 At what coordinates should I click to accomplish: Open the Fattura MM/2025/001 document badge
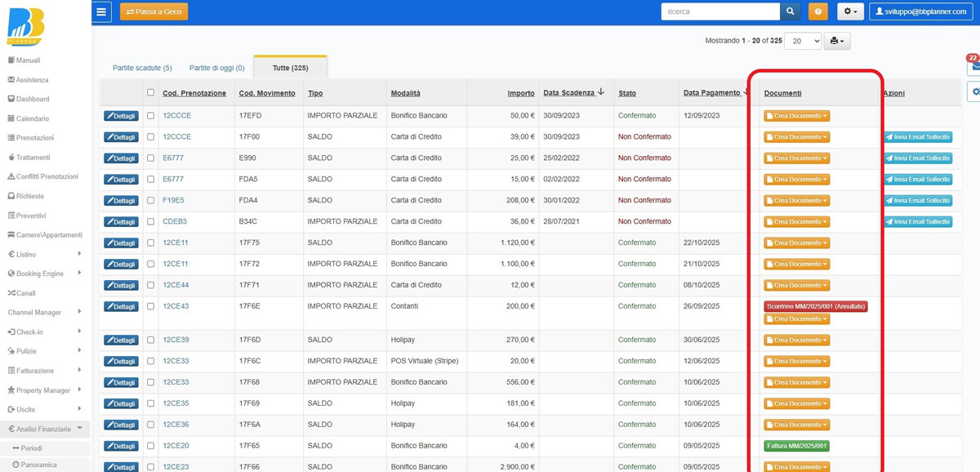click(x=796, y=446)
